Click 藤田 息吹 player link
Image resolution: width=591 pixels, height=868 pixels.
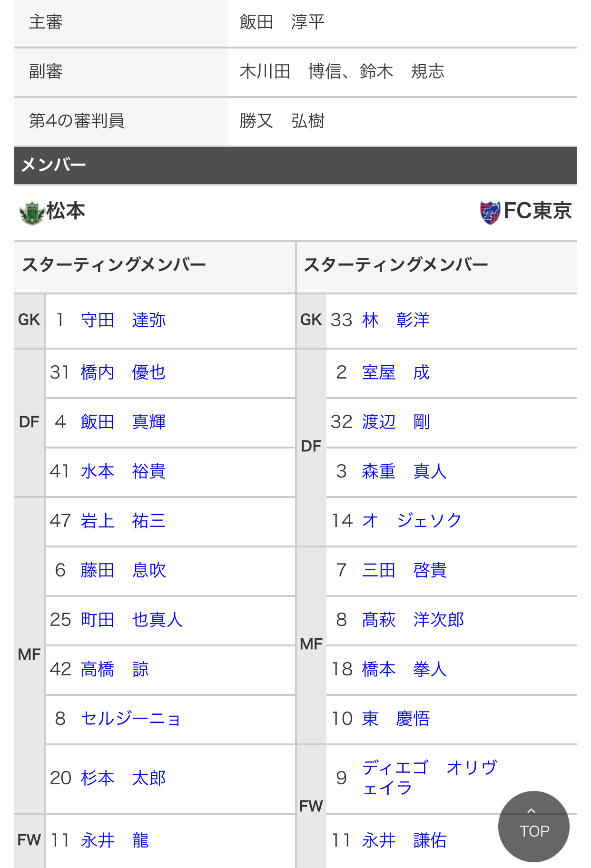[x=123, y=570]
